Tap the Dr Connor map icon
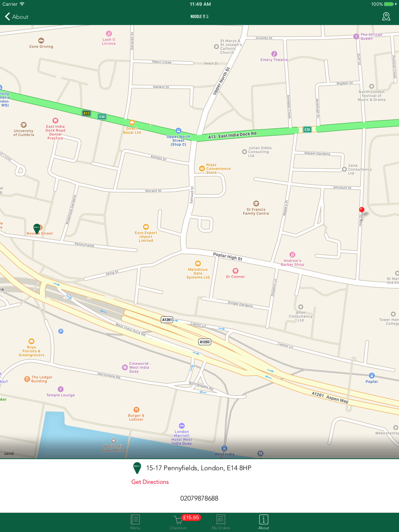This screenshot has height=532, width=399. tap(235, 271)
